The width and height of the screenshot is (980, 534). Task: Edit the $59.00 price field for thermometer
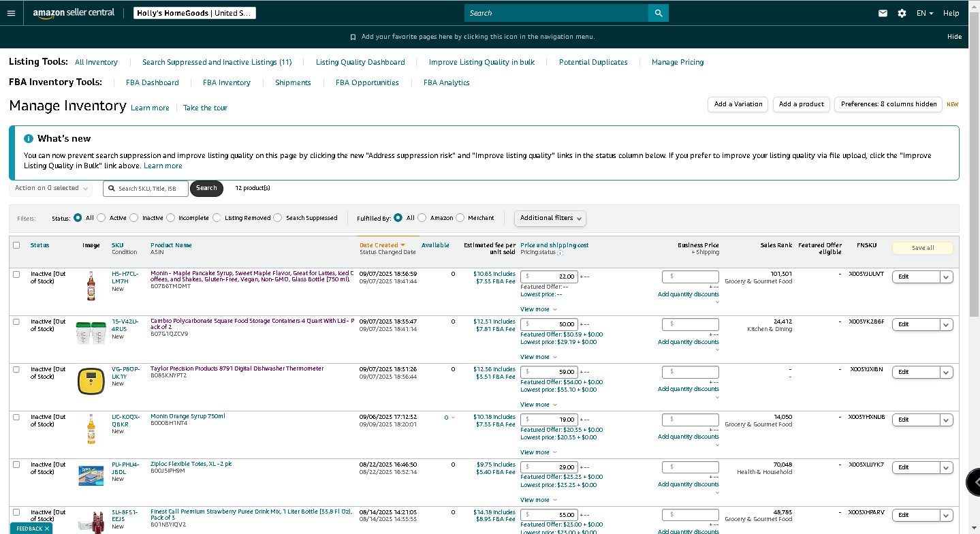[549, 372]
